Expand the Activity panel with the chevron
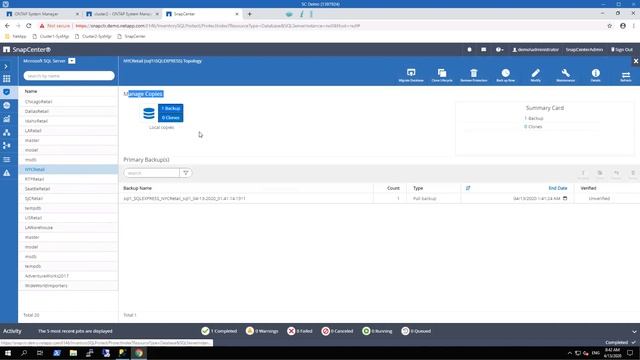The height and width of the screenshot is (360, 640). coord(634,331)
